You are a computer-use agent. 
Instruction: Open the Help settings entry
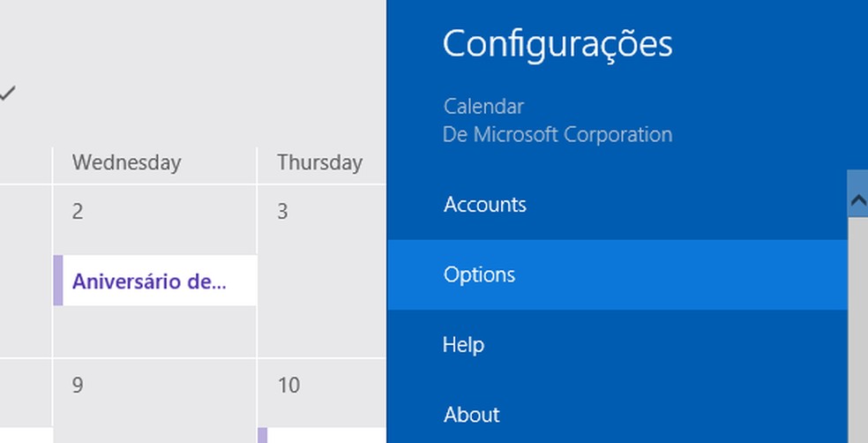click(x=464, y=344)
